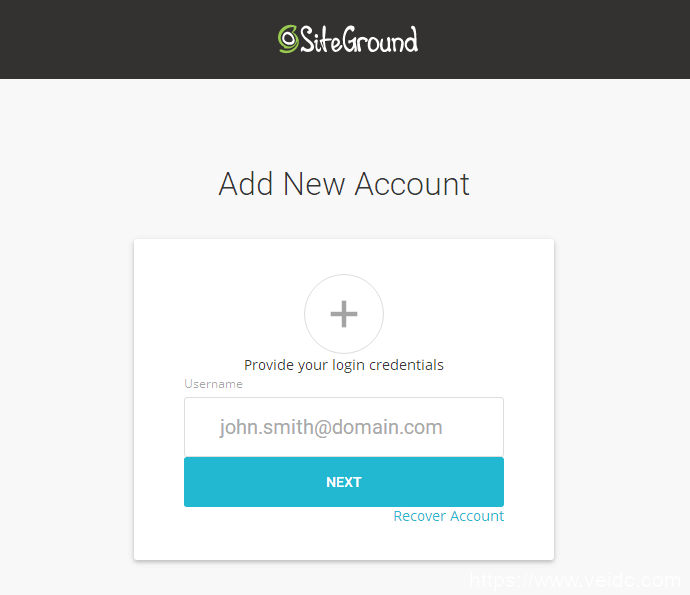
Task: Click the veidc.com watermark URL
Action: coord(576,580)
